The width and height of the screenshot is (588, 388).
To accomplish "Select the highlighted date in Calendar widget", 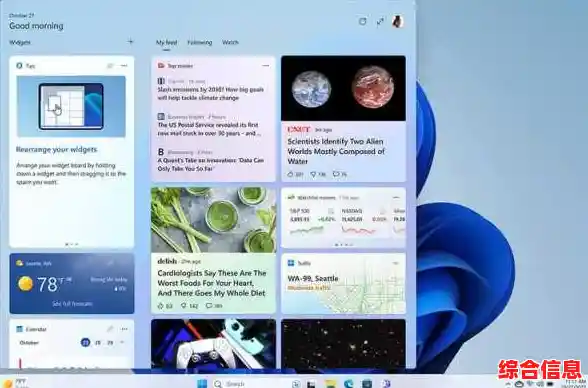I will coord(86,342).
